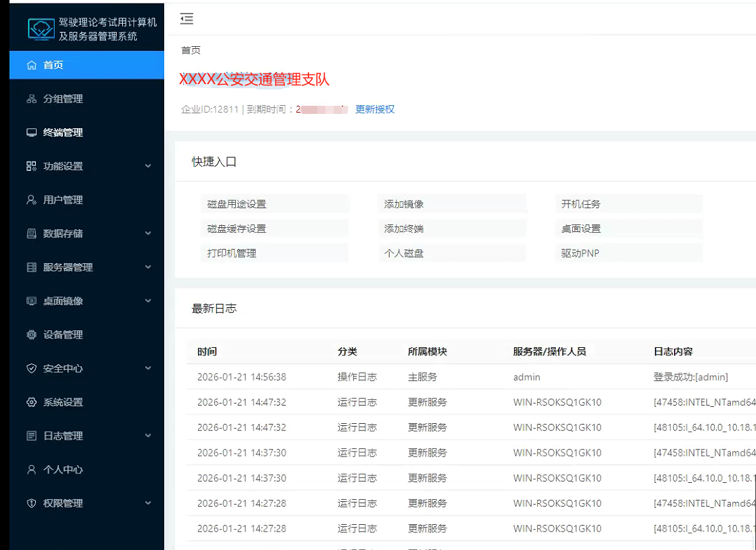Viewport: 756px width, 550px height.
Task: Click the group icon beside 分组管理
Action: click(31, 99)
